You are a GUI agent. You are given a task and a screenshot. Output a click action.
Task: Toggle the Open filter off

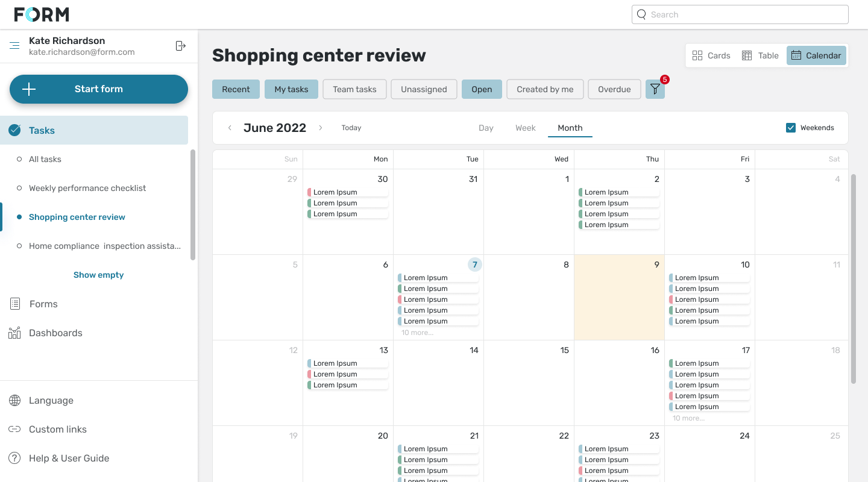coord(482,89)
